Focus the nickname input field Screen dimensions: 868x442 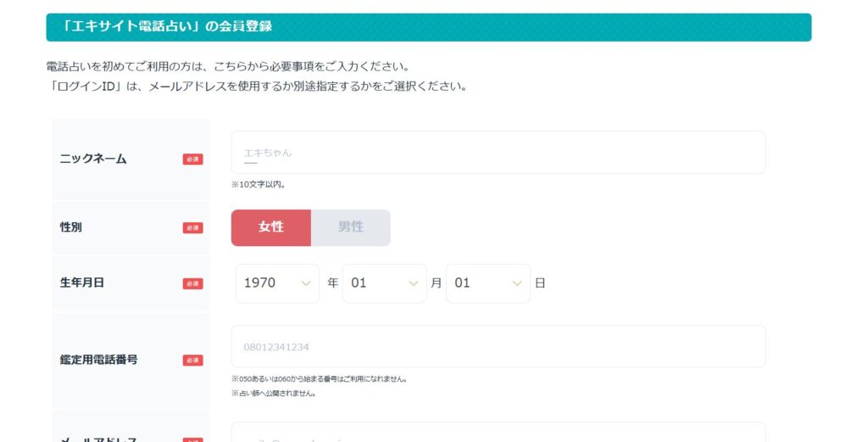(498, 153)
